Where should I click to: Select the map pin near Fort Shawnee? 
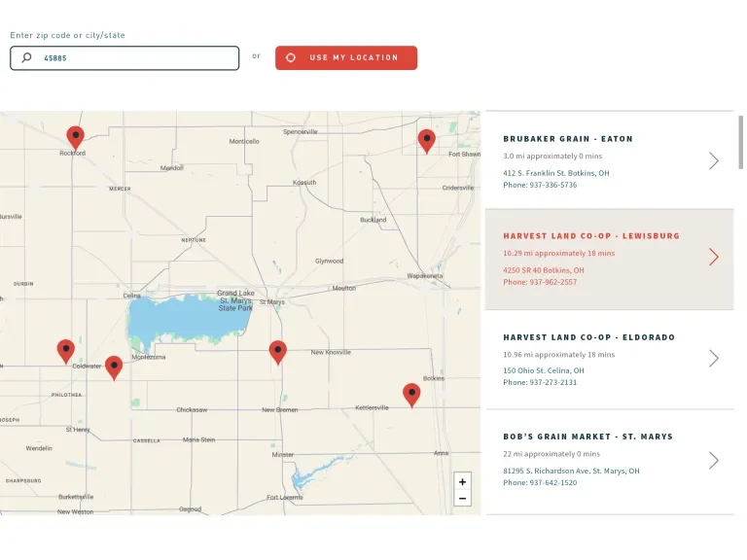[x=426, y=141]
